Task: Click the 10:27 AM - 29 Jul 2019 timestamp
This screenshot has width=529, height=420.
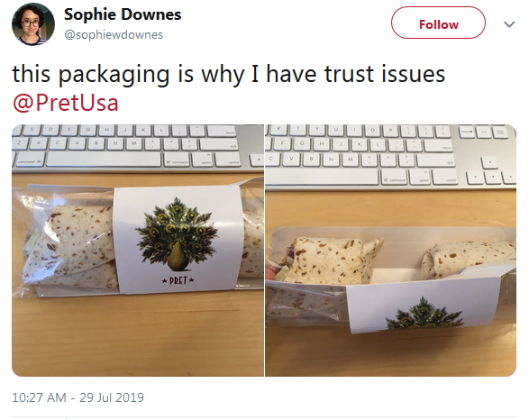Action: [x=78, y=397]
